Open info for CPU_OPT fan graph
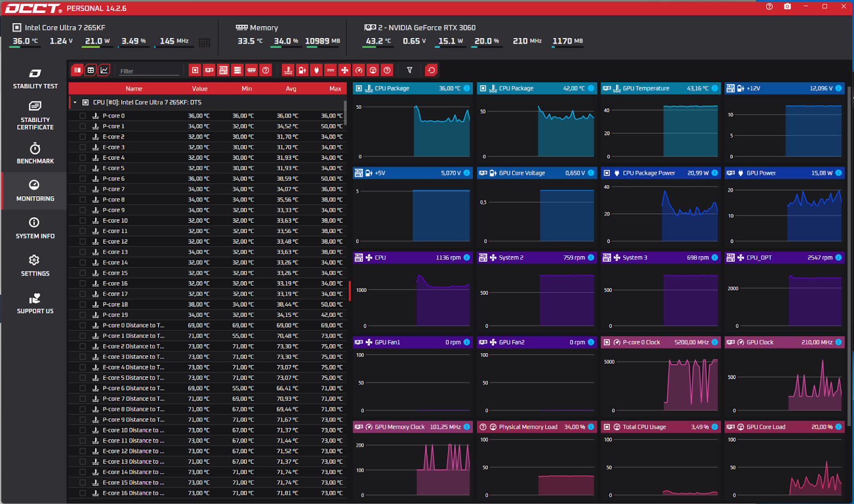Screen dimensions: 854x504 [x=839, y=258]
